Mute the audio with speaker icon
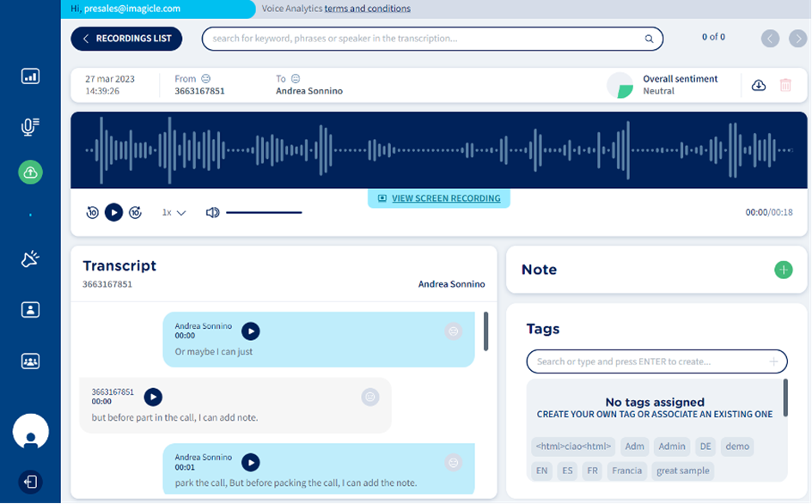Image resolution: width=812 pixels, height=504 pixels. click(x=212, y=212)
